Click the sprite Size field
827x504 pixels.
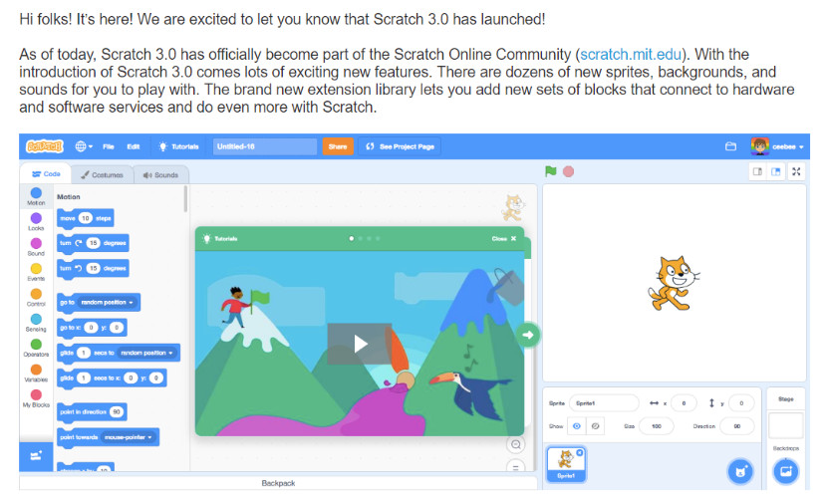(656, 426)
